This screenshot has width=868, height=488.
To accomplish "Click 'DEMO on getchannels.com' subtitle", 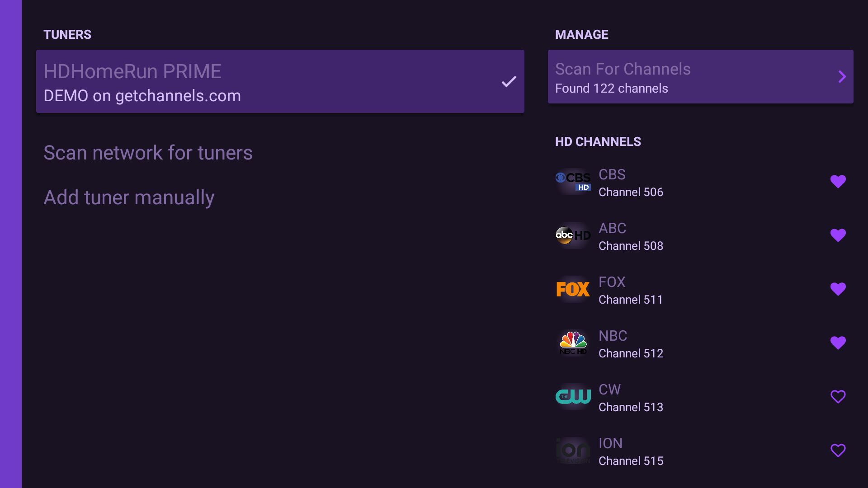I will click(142, 96).
